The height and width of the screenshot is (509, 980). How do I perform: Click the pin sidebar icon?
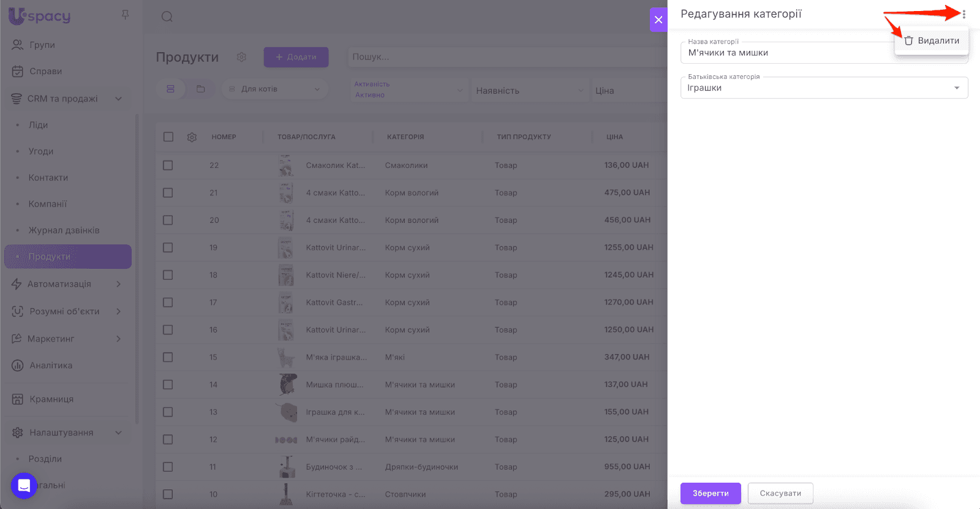125,15
